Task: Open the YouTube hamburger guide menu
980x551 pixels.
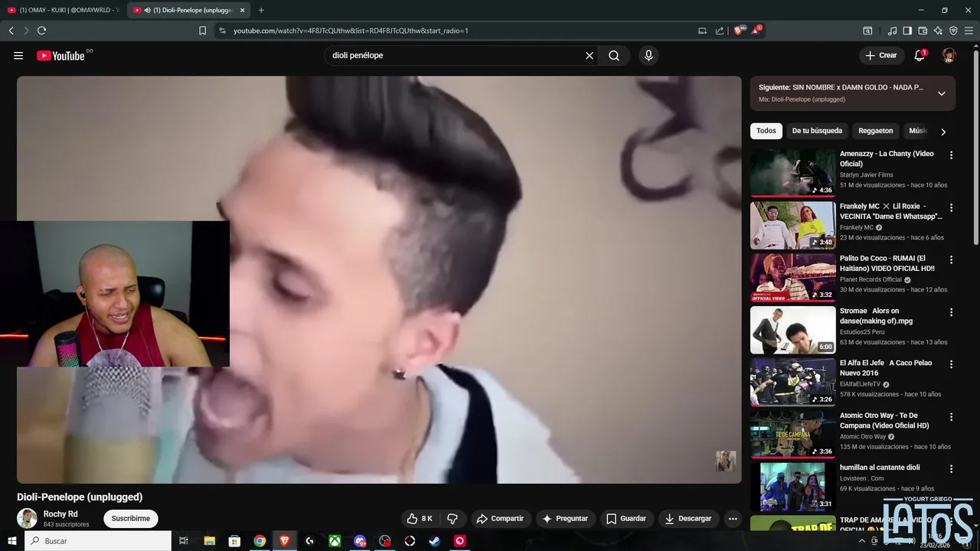Action: (x=18, y=55)
